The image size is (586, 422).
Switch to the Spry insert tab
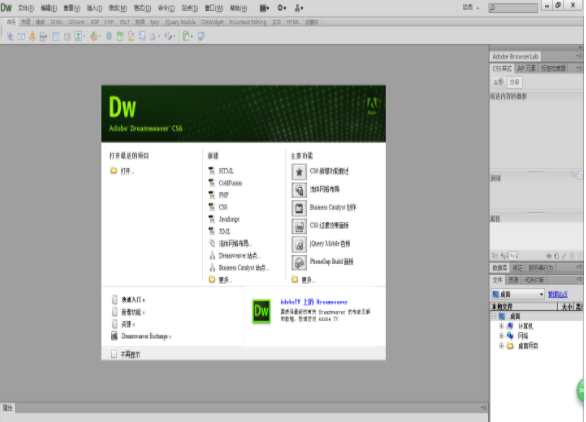[x=154, y=22]
